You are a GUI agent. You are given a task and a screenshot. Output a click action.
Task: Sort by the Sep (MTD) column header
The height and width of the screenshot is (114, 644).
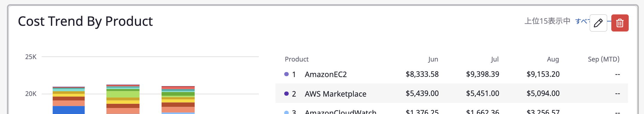pyautogui.click(x=604, y=59)
